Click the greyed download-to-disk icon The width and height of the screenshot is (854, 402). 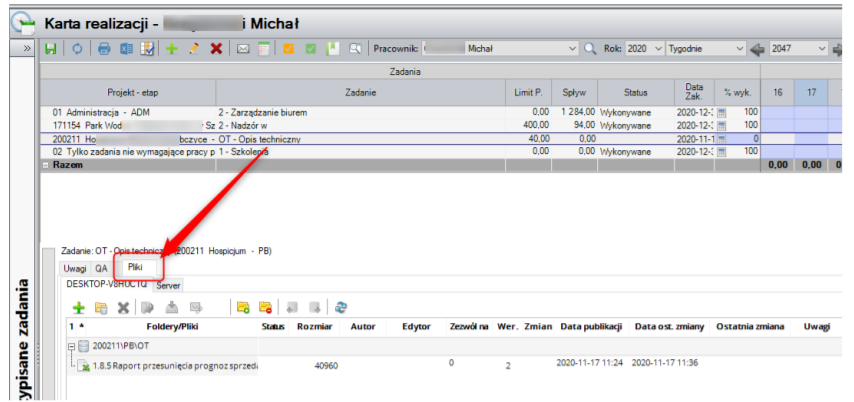pyautogui.click(x=172, y=308)
